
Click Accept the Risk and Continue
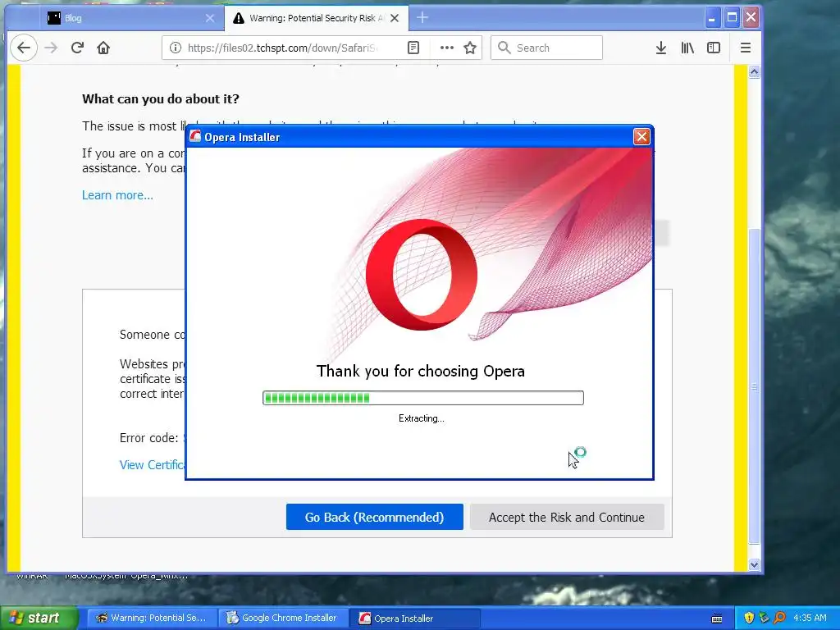pos(567,517)
